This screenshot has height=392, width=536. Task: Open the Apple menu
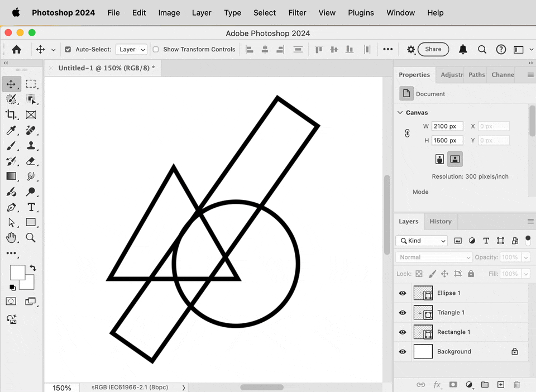[16, 13]
